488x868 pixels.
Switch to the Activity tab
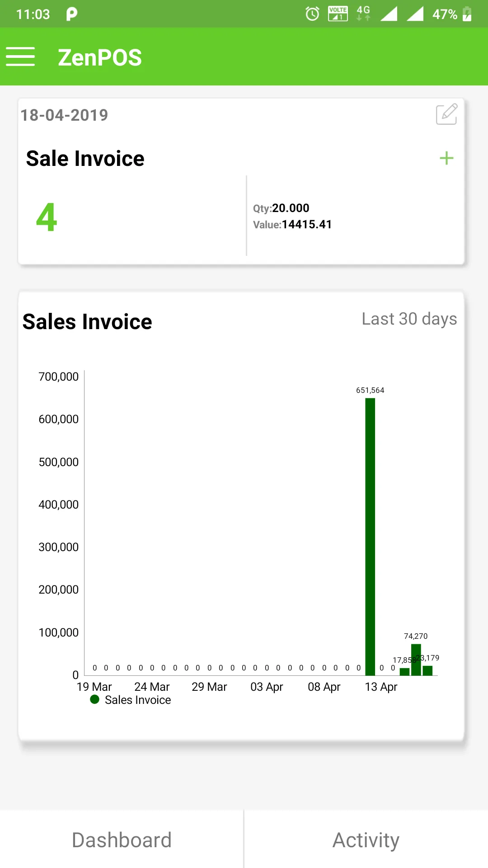366,840
